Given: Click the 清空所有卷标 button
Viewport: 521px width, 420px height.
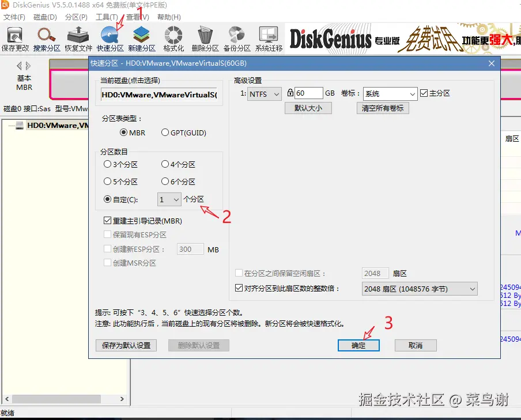Looking at the screenshot, I should [x=383, y=108].
